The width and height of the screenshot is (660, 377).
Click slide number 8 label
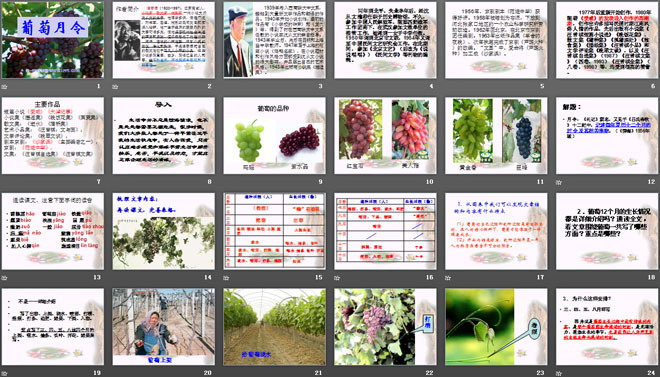tap(210, 182)
